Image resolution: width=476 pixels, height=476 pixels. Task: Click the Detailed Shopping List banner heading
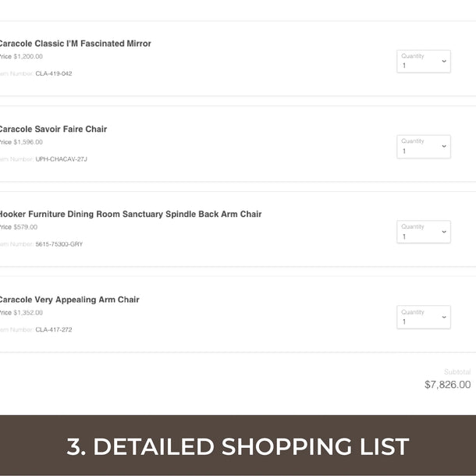point(238,446)
